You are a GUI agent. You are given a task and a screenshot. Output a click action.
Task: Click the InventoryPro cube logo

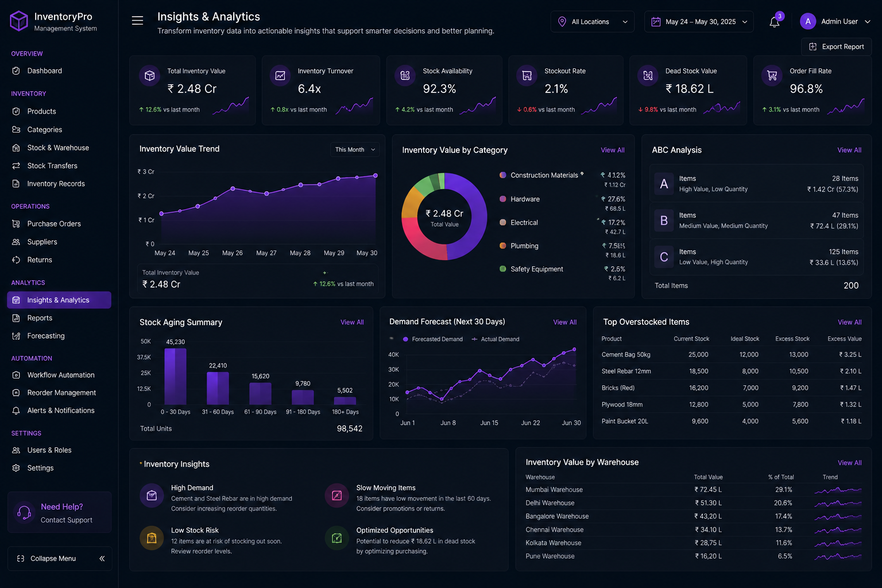[x=19, y=21]
